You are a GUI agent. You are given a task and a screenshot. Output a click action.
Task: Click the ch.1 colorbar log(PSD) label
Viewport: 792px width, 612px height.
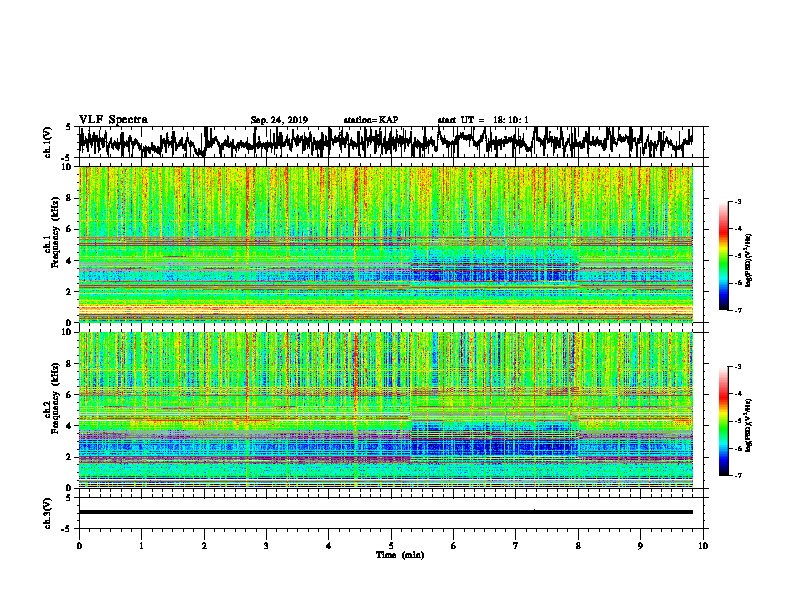click(749, 260)
